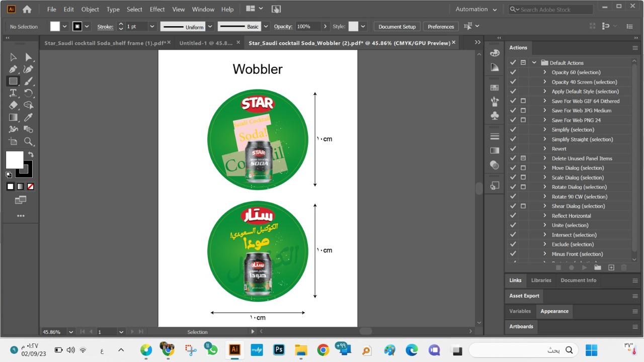644x362 pixels.
Task: Open the Symbols panel icon
Action: click(x=495, y=116)
